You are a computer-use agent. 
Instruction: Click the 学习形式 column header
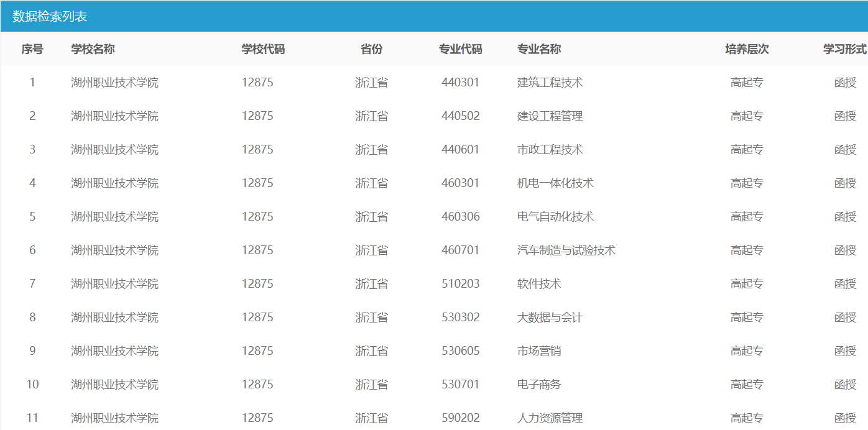[x=845, y=49]
